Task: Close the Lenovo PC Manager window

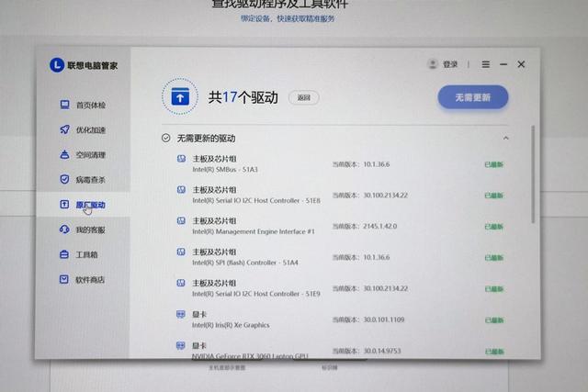Action: (x=521, y=64)
